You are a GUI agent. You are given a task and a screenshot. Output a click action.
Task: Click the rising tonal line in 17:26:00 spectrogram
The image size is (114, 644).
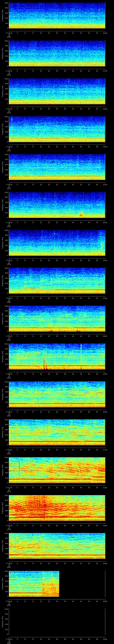(30, 288)
